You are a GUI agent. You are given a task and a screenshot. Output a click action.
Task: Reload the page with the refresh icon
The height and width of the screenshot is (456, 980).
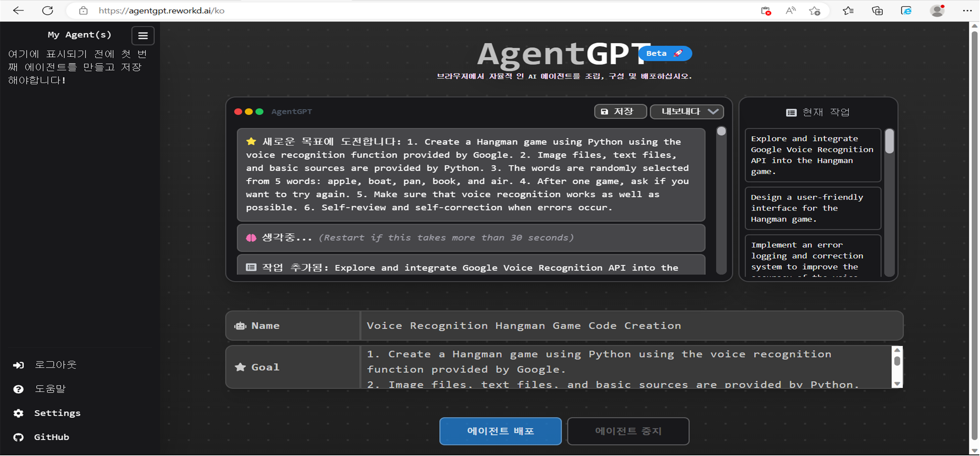pos(48,11)
